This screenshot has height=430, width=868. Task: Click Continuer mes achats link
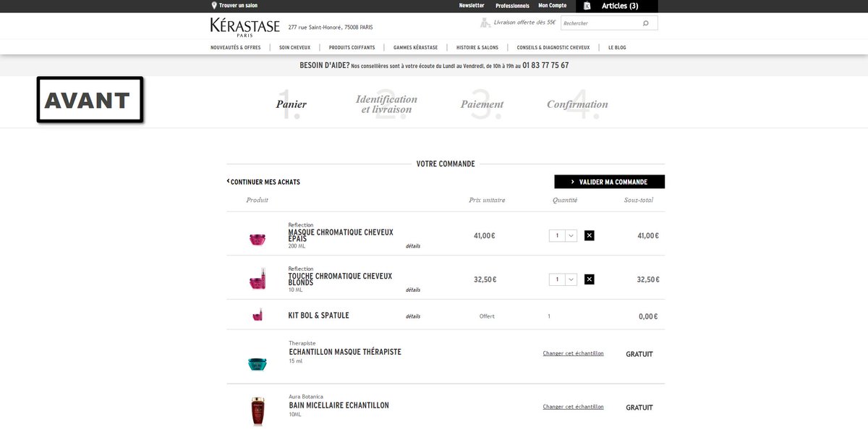click(263, 182)
